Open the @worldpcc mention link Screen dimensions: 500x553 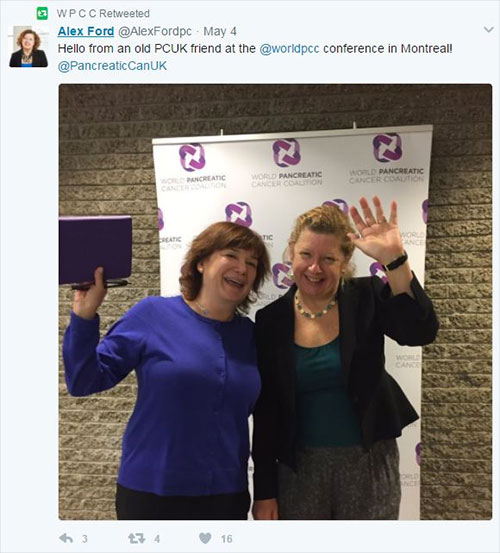coord(289,48)
